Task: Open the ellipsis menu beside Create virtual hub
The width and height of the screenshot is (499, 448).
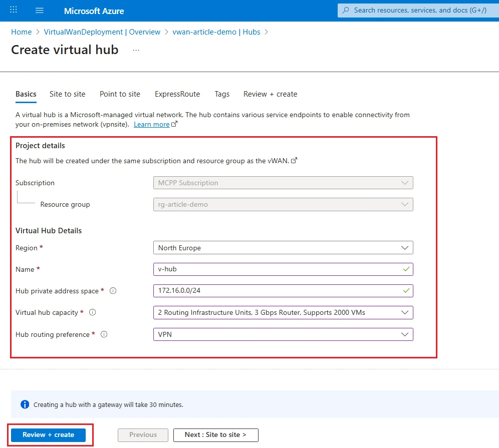Action: 136,50
